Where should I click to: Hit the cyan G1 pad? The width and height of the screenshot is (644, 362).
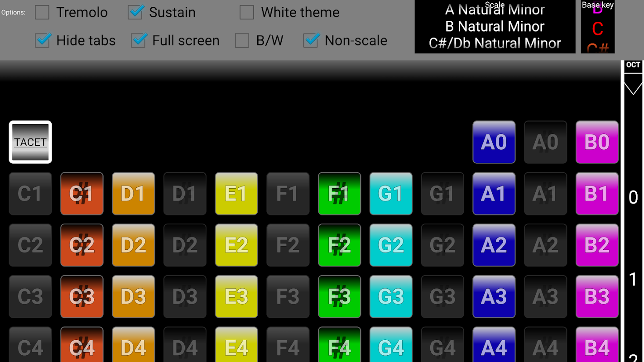[x=391, y=194]
